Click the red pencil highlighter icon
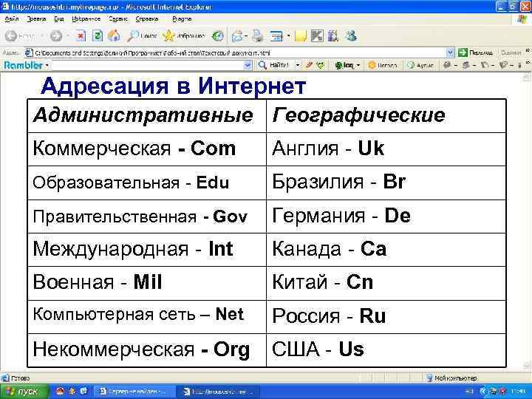The image size is (532, 399). (309, 65)
